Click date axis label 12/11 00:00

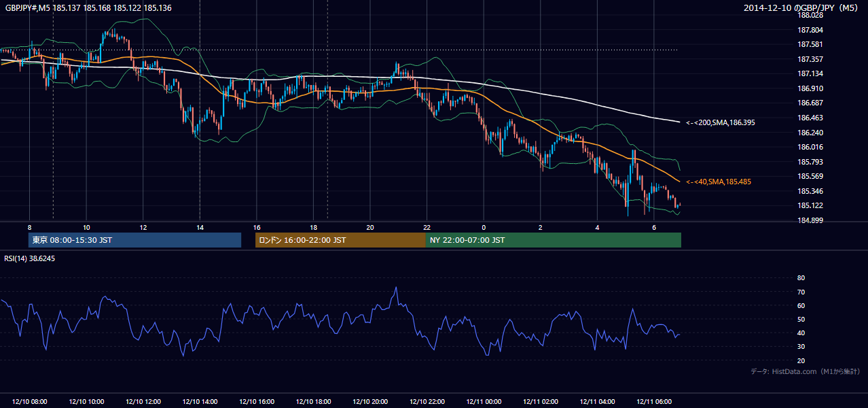pyautogui.click(x=483, y=402)
